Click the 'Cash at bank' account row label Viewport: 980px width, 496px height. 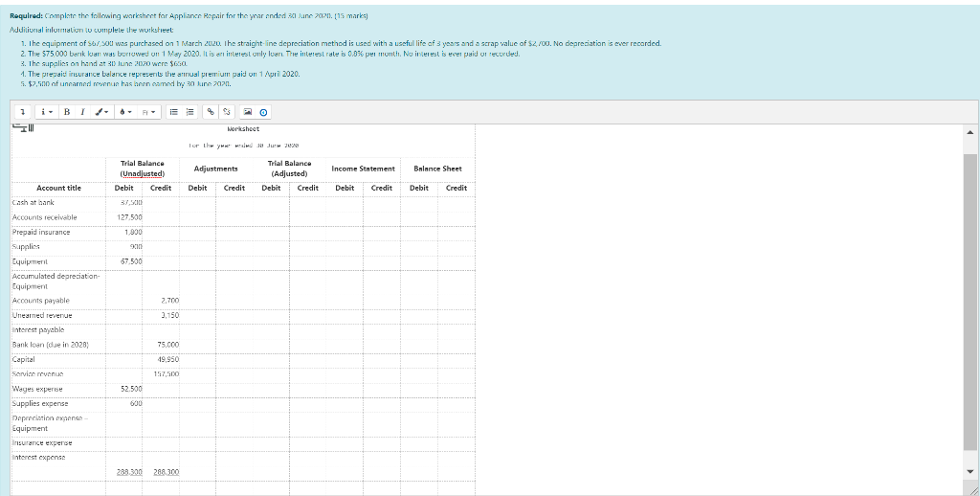click(x=33, y=203)
